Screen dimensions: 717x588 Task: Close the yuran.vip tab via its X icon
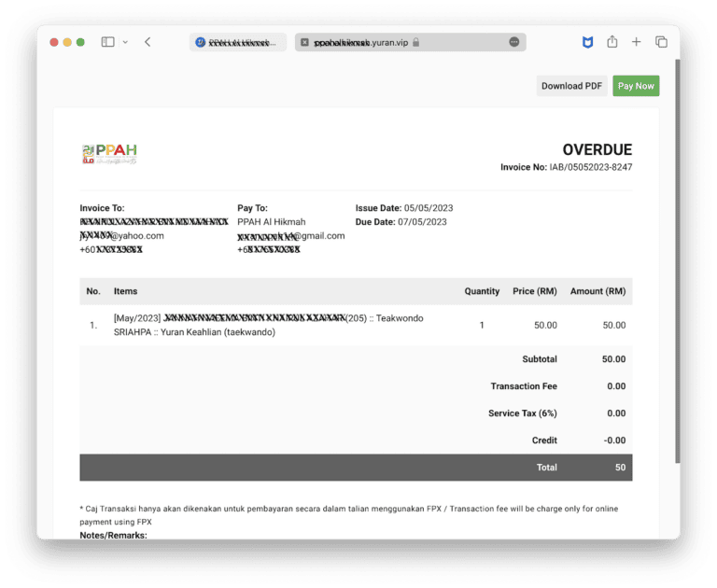(x=304, y=42)
